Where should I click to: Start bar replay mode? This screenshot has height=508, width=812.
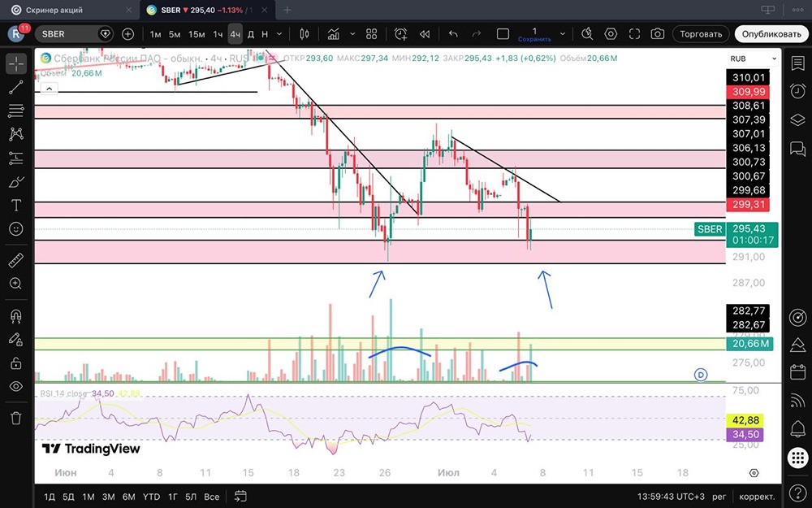[x=424, y=34]
